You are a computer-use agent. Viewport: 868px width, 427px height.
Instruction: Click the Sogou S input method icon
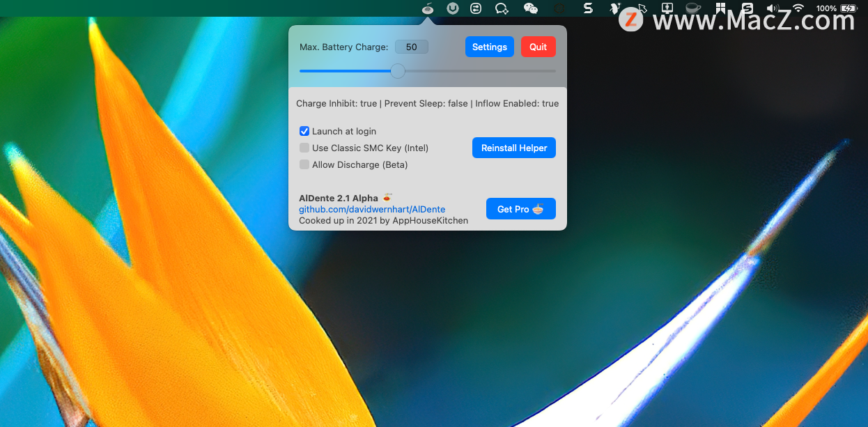coord(747,8)
